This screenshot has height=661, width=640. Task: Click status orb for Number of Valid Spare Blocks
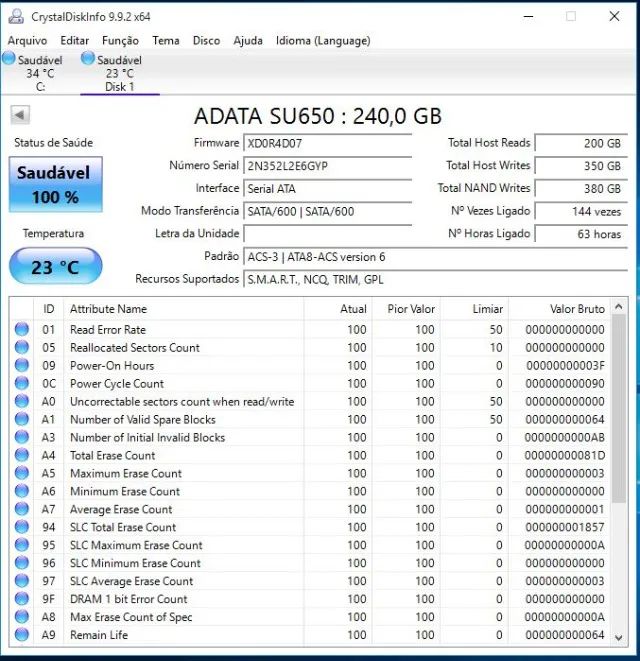pos(22,419)
